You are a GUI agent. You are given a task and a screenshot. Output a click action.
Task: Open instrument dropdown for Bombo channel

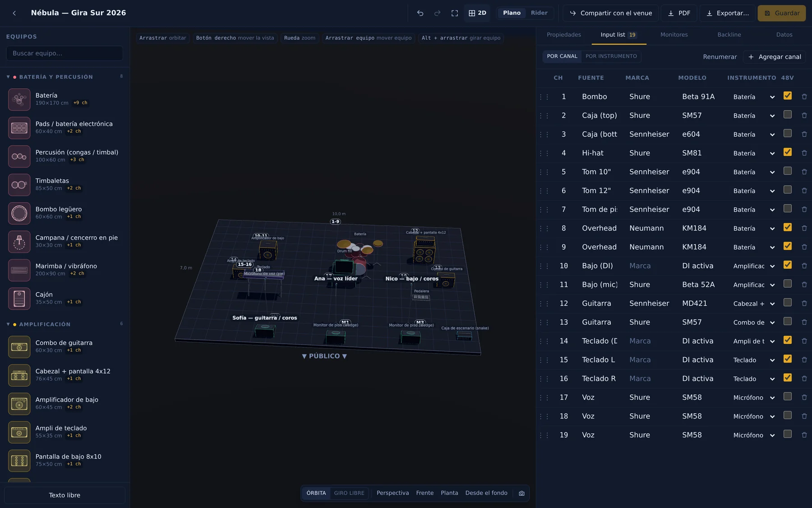(754, 97)
